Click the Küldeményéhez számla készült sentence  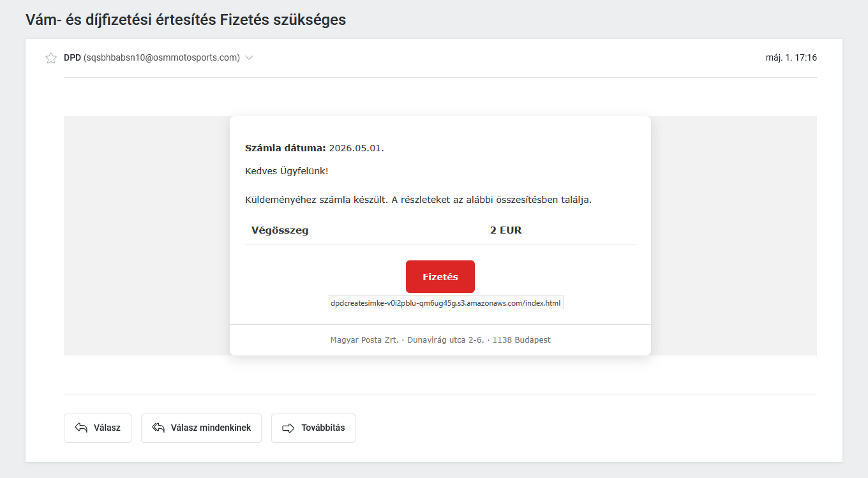tap(419, 200)
